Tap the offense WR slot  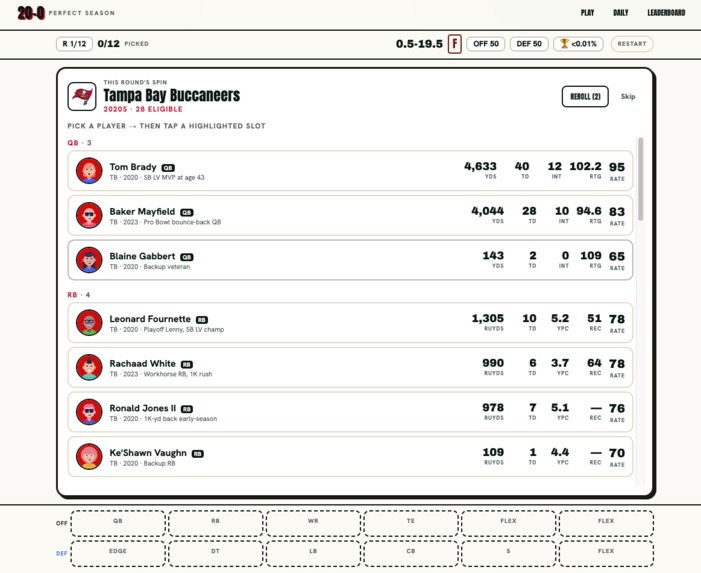[313, 523]
